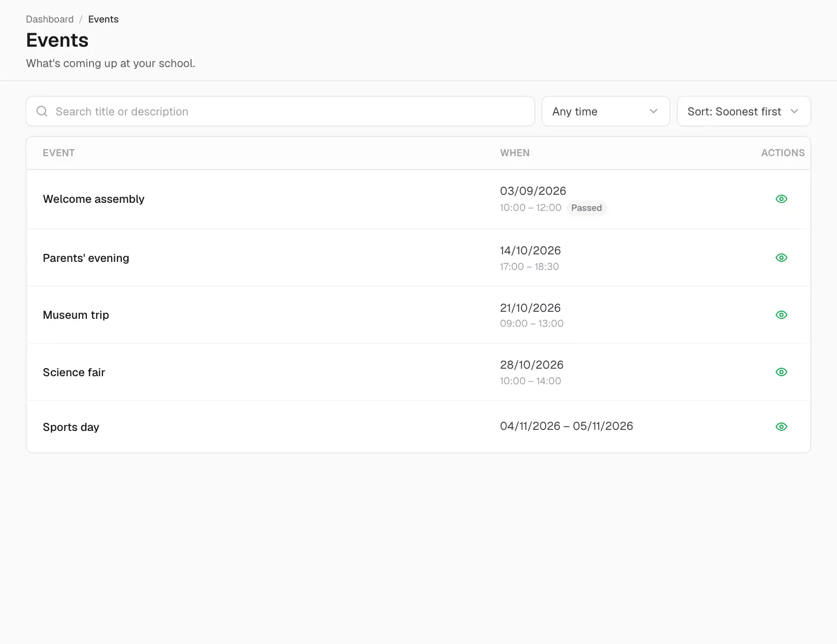Select the Museum trip title
This screenshot has width=837, height=644.
coord(76,315)
